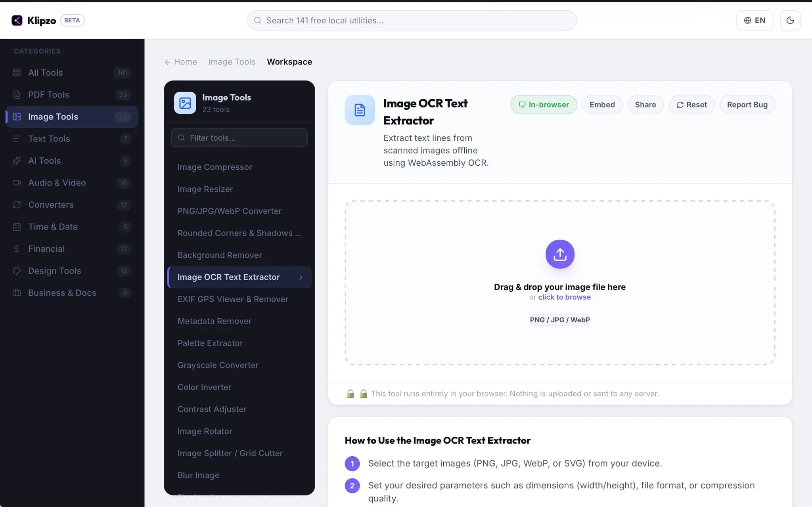Focus the Filter tools input

[x=239, y=138]
